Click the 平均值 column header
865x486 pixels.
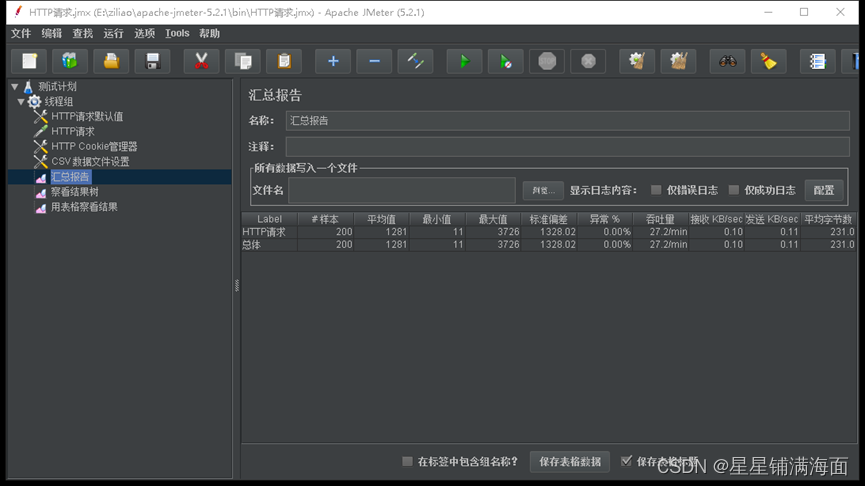click(x=381, y=220)
